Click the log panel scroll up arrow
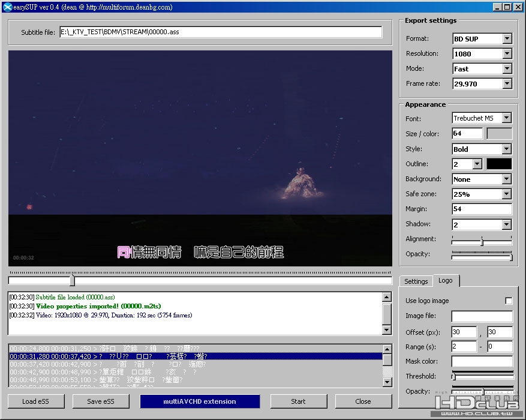The width and height of the screenshot is (526, 420). pos(387,297)
